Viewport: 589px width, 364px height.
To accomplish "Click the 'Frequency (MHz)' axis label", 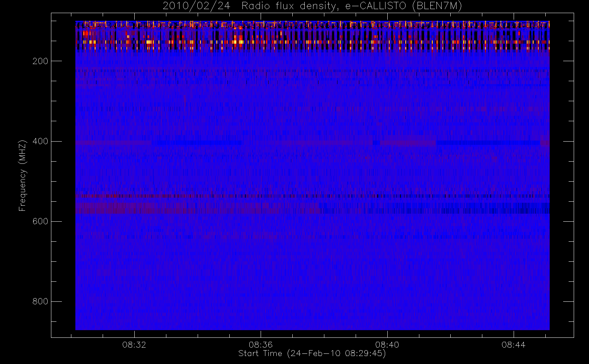I will (23, 175).
